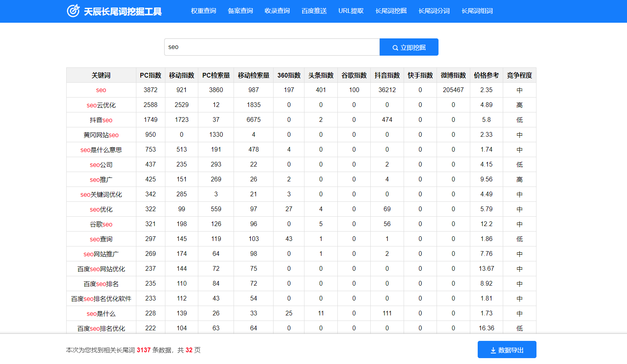This screenshot has height=364, width=627.
Task: Click the PC指数 column header
Action: (x=150, y=75)
